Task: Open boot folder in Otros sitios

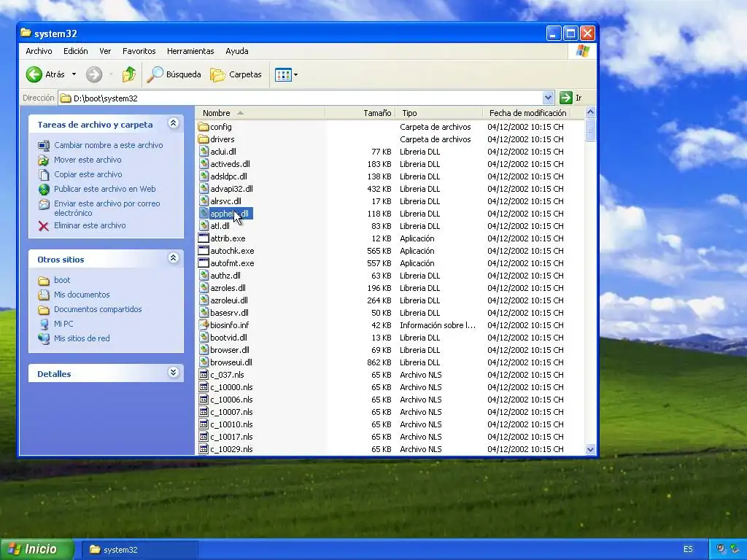Action: pos(62,280)
